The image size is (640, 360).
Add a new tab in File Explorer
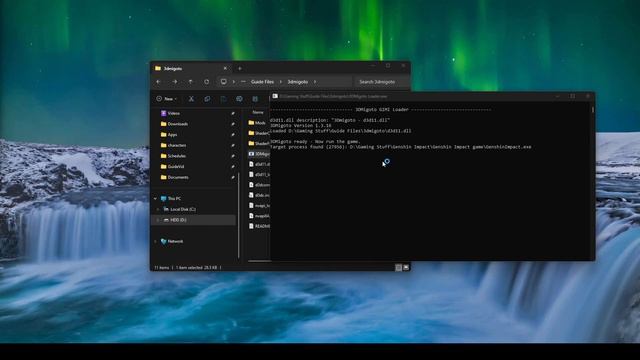pos(240,69)
